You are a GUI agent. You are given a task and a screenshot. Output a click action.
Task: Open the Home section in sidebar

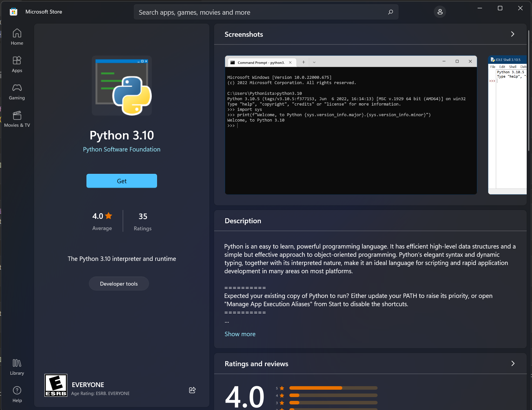pyautogui.click(x=17, y=36)
